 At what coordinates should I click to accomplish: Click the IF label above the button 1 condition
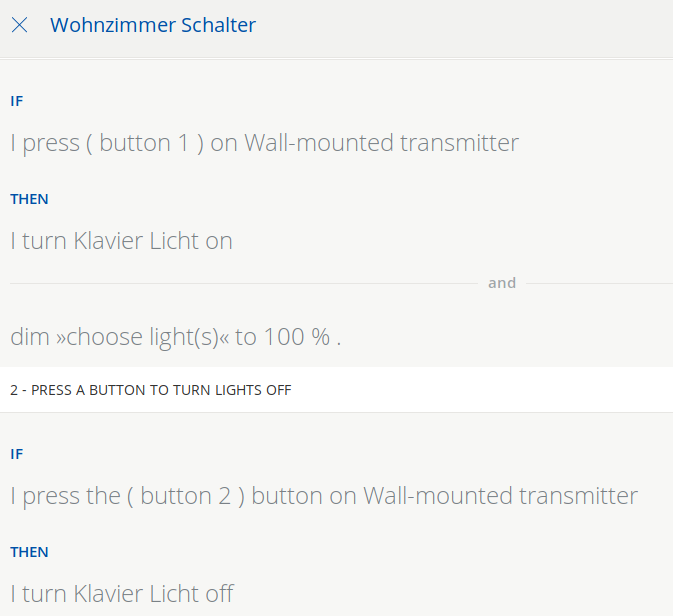coord(17,101)
